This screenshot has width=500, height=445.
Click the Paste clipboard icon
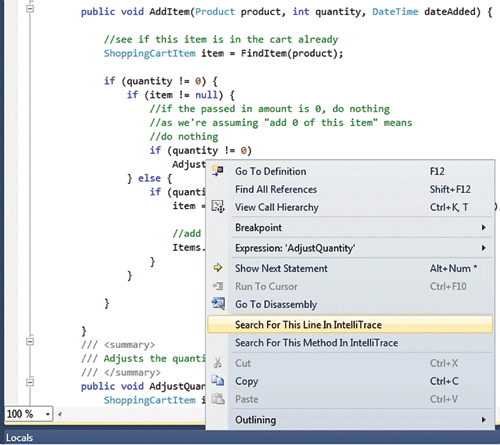pos(218,398)
